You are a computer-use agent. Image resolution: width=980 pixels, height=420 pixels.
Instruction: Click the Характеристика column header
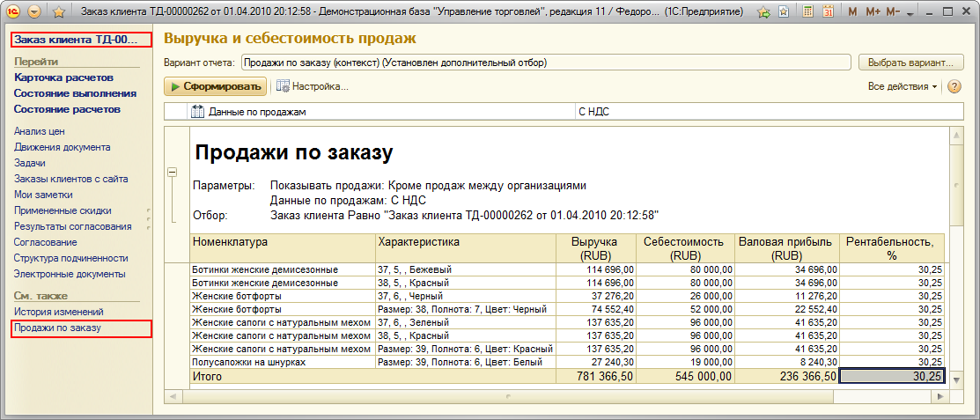pos(466,248)
